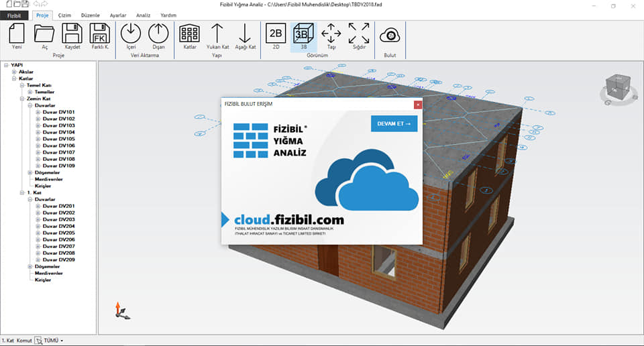The height and width of the screenshot is (346, 644).
Task: Collapse the Zemin Kat tree node
Action: click(22, 99)
